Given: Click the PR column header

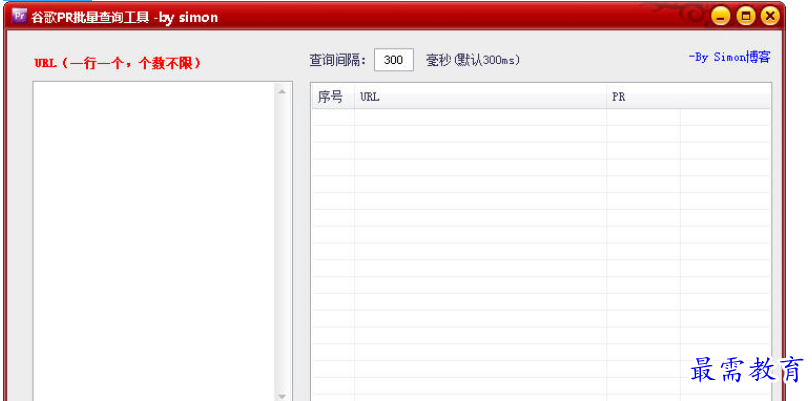Looking at the screenshot, I should [x=688, y=97].
